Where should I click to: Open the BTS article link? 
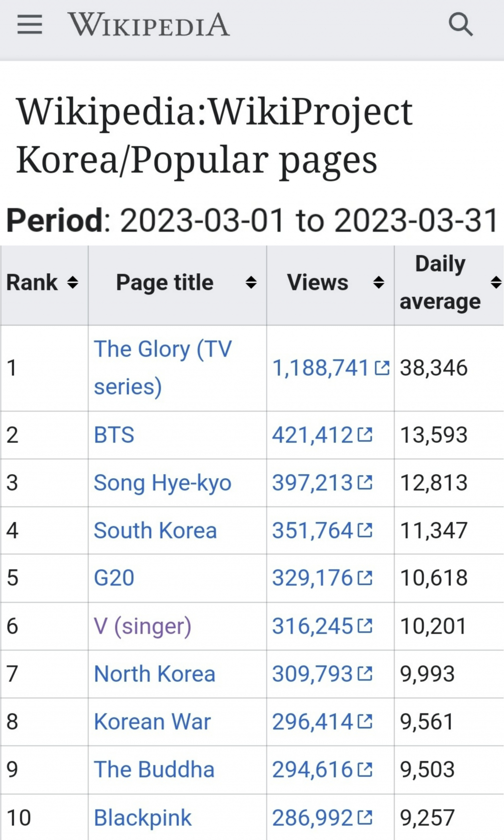(x=114, y=435)
